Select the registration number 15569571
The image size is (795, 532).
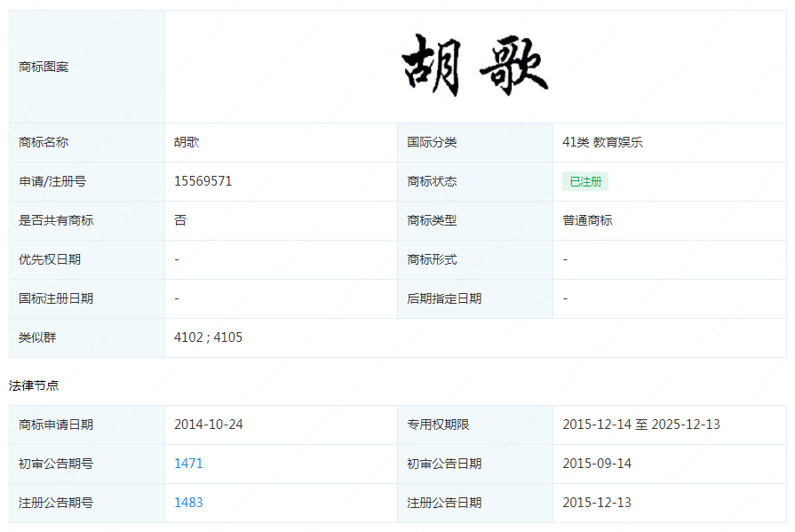coord(203,181)
